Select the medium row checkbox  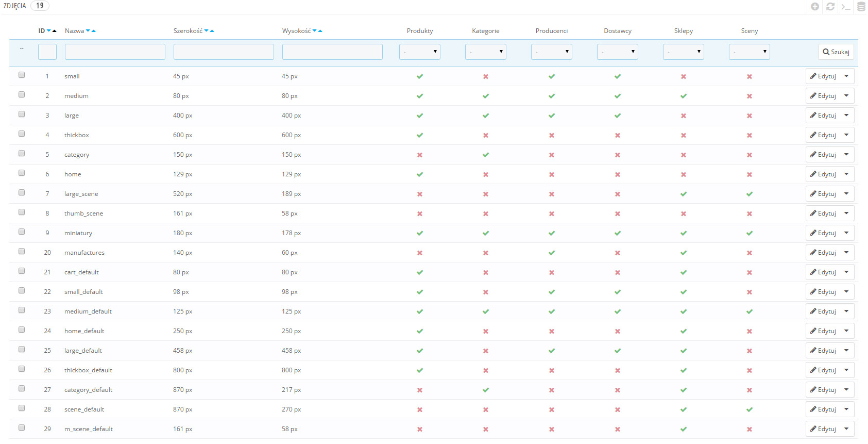coord(22,94)
